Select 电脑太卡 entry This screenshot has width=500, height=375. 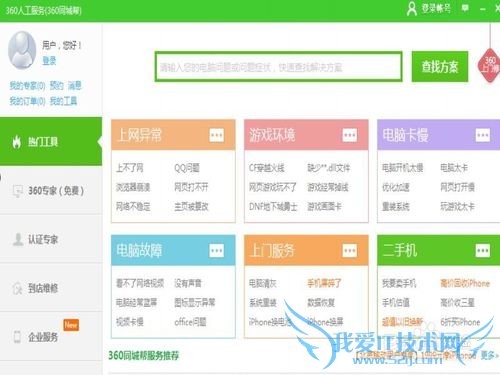454,168
